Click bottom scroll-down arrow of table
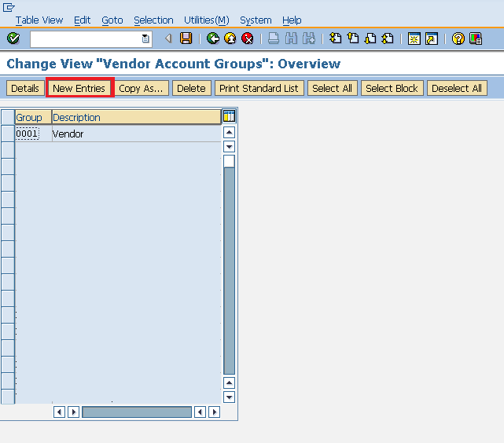Image resolution: width=504 pixels, height=443 pixels. [x=229, y=397]
